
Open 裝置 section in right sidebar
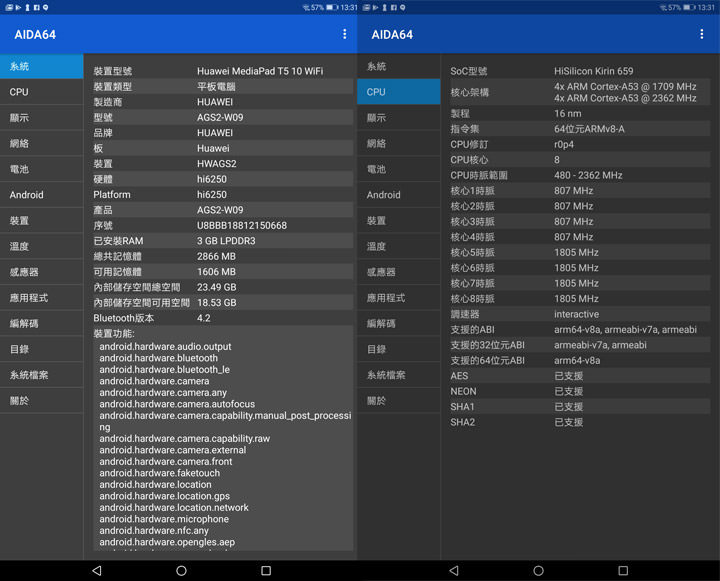pyautogui.click(x=399, y=220)
